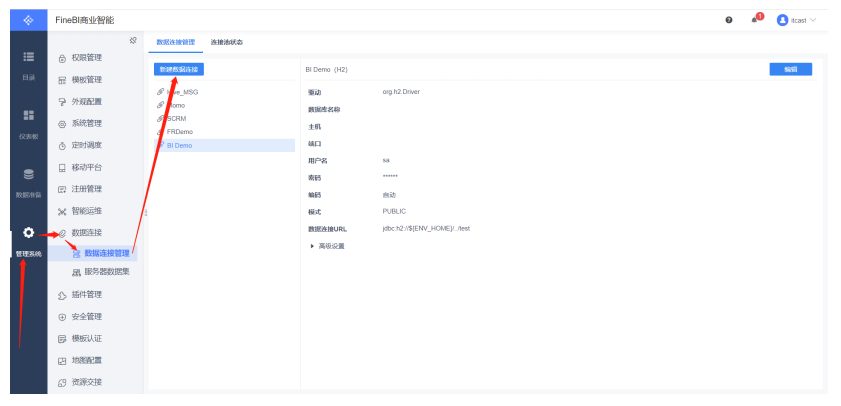Click the sidebar collapse handle
841x406 pixels.
(x=146, y=213)
